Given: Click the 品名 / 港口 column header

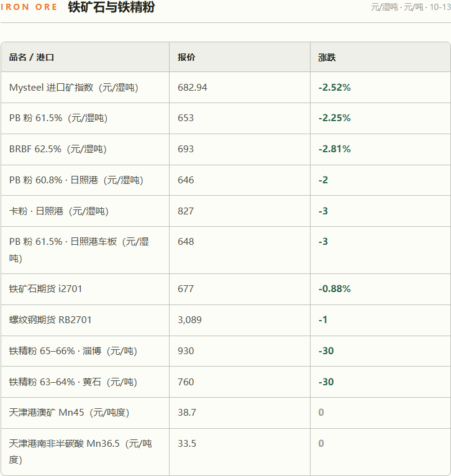Looking at the screenshot, I should point(32,57).
